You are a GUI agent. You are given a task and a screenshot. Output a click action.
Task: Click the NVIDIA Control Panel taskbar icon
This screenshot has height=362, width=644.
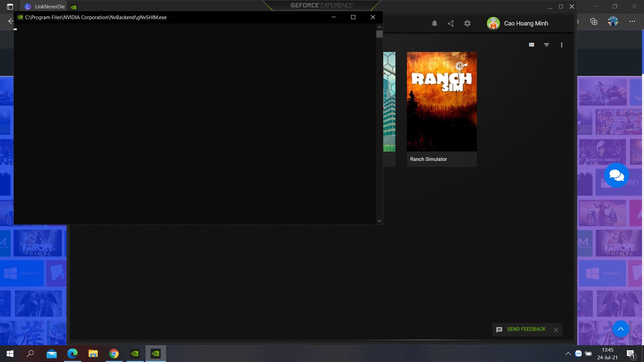coord(135,353)
